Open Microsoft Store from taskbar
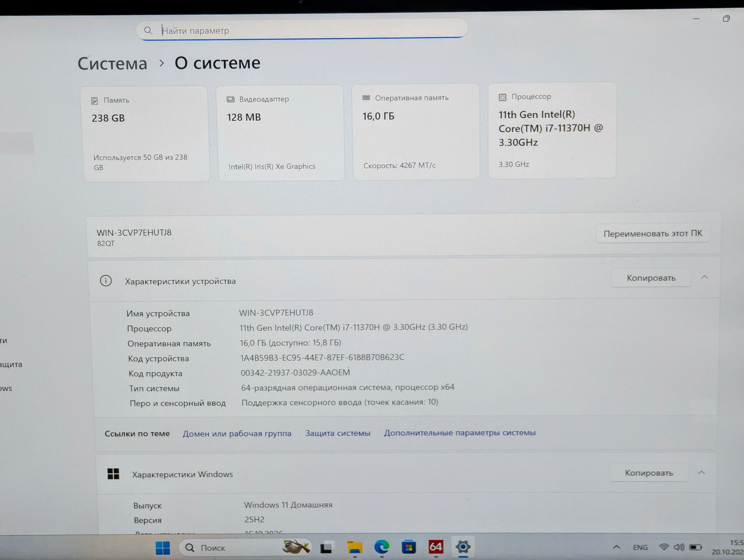The height and width of the screenshot is (560, 744). coord(409,547)
